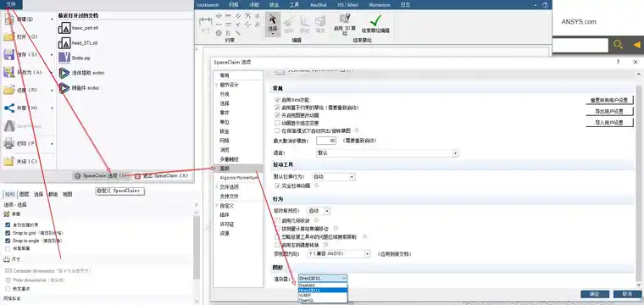This screenshot has width=644, height=305.
Task: Click the 打印 (Print) printer icon
Action: coord(9,144)
